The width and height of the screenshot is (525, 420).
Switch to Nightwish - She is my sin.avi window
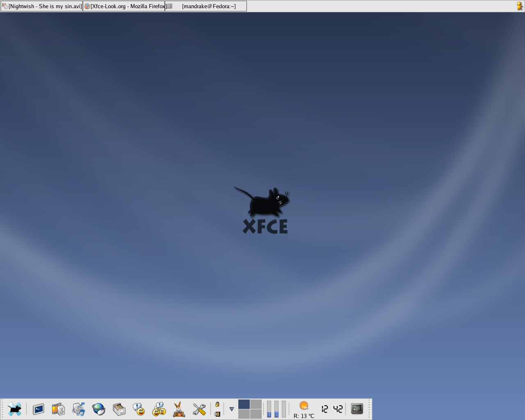coord(42,6)
